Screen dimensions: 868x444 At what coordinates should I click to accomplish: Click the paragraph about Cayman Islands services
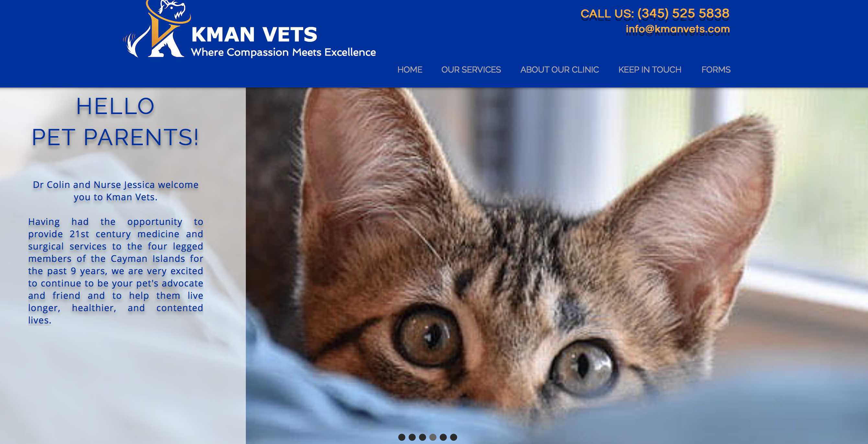(x=115, y=271)
